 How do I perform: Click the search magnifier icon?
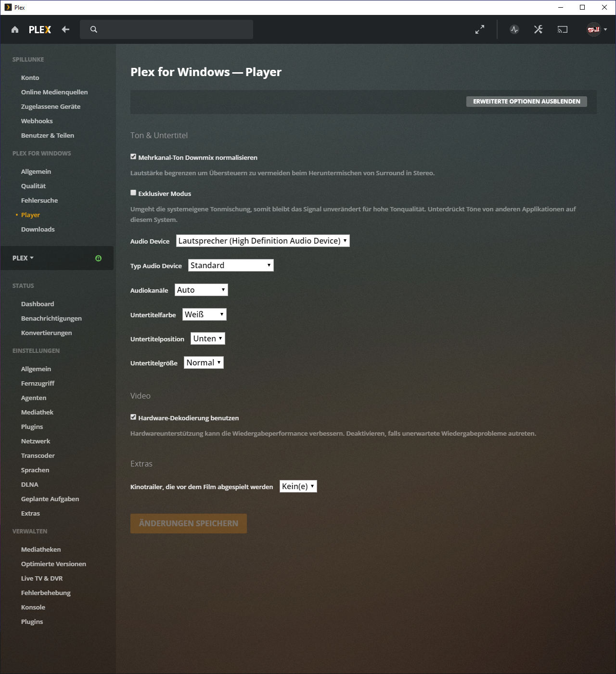94,29
